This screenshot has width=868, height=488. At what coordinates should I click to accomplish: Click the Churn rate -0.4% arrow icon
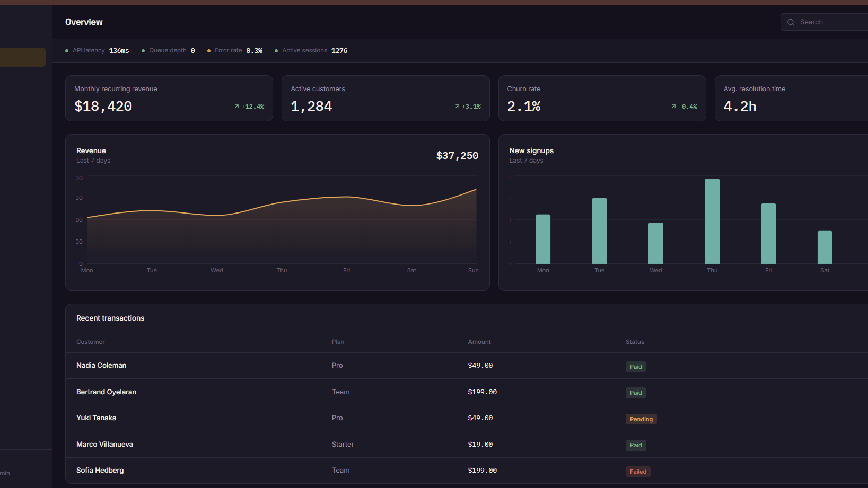(673, 107)
